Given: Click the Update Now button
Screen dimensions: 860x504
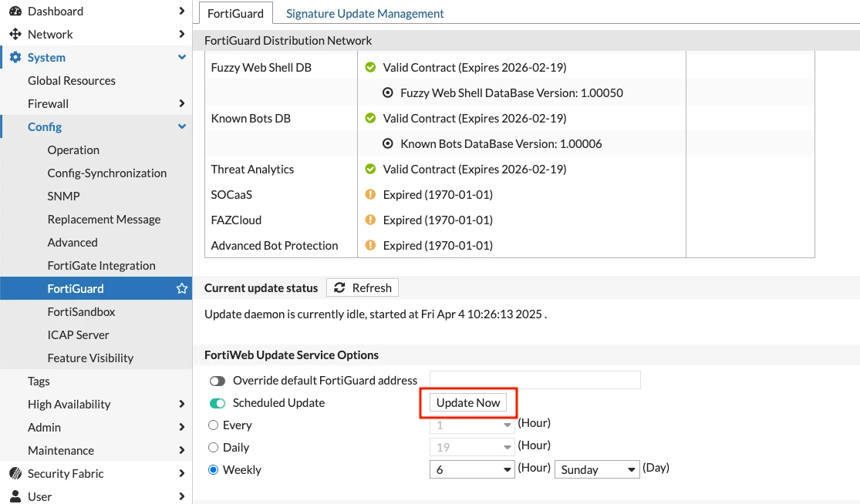Looking at the screenshot, I should tap(468, 402).
